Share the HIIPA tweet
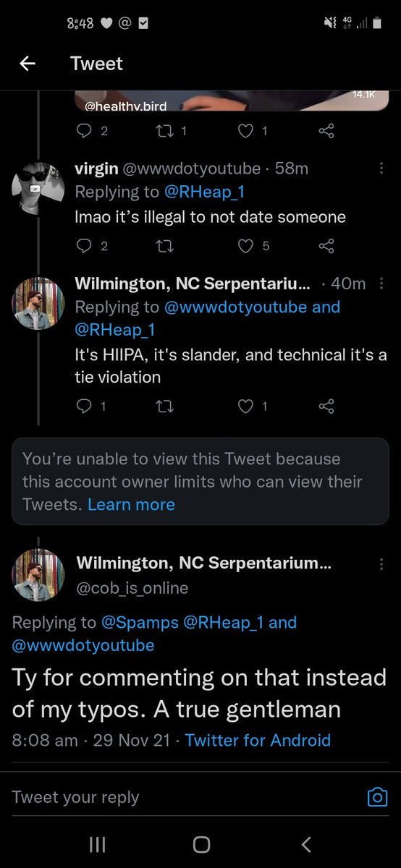Viewport: 401px width, 868px height. pyautogui.click(x=327, y=407)
